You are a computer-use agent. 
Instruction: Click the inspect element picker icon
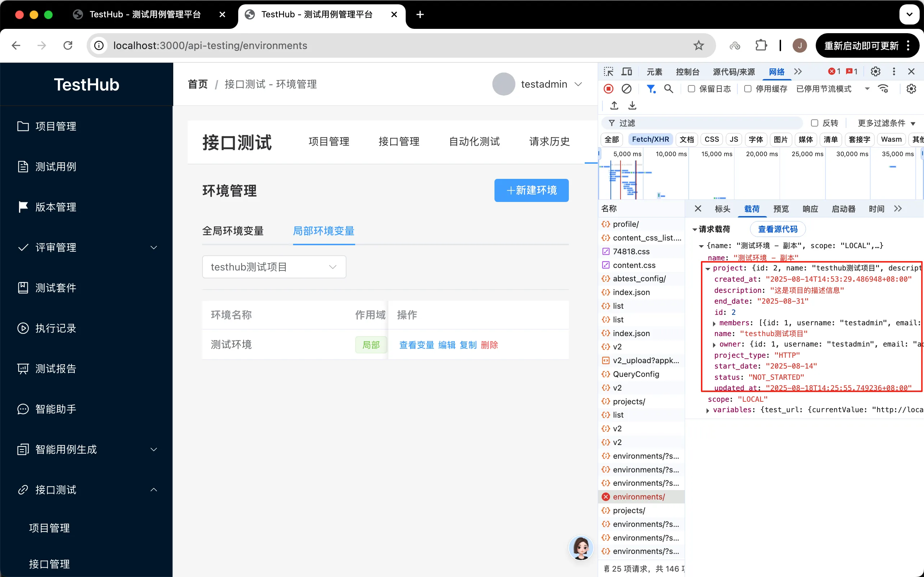[x=608, y=72]
